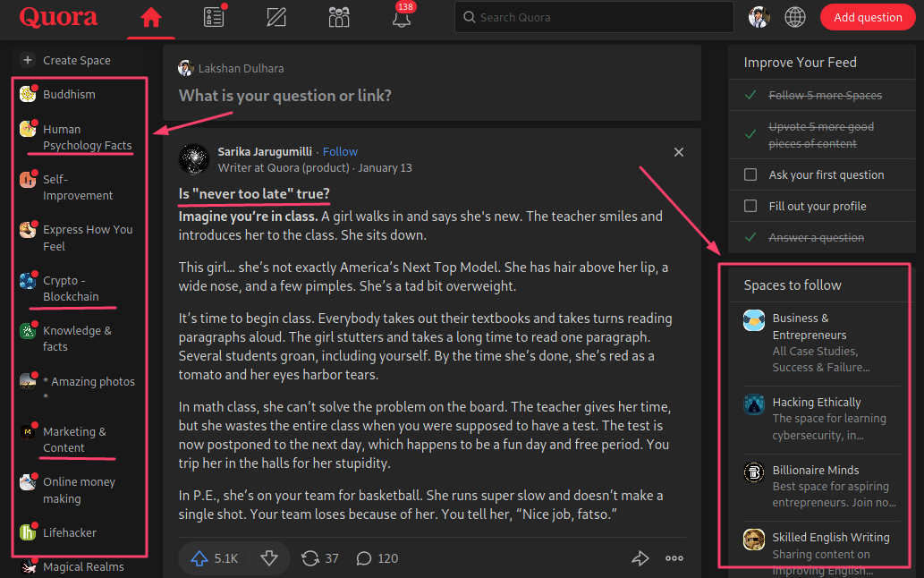
Task: Open the Self-Improvement space
Action: 77,187
